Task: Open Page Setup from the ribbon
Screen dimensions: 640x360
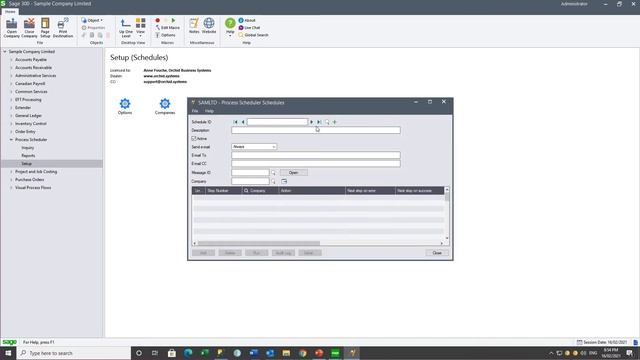Action: [45, 28]
